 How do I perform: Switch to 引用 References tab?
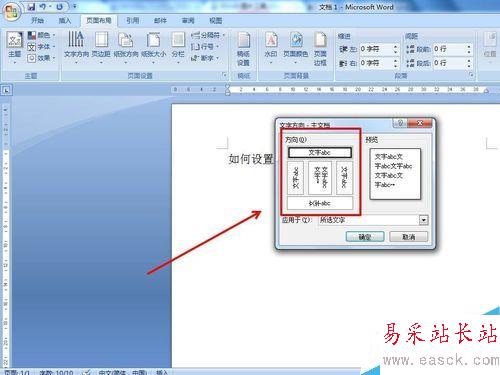click(x=133, y=21)
